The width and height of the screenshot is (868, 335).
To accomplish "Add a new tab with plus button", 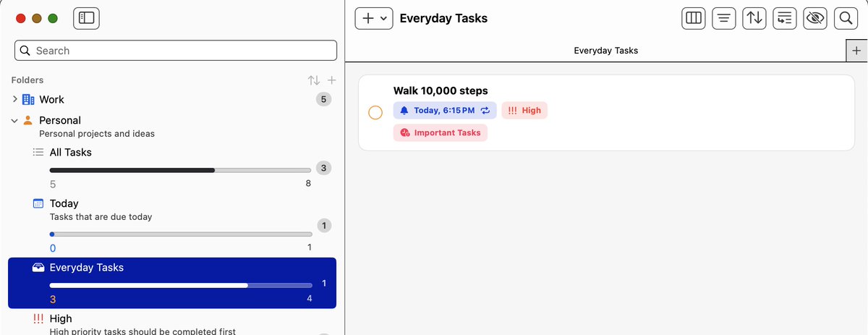I will pos(856,51).
